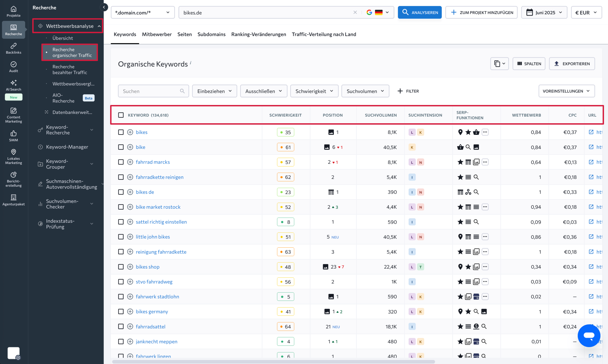
Task: Tick the checkbox for 'fahrrad marcks'
Action: (x=121, y=162)
